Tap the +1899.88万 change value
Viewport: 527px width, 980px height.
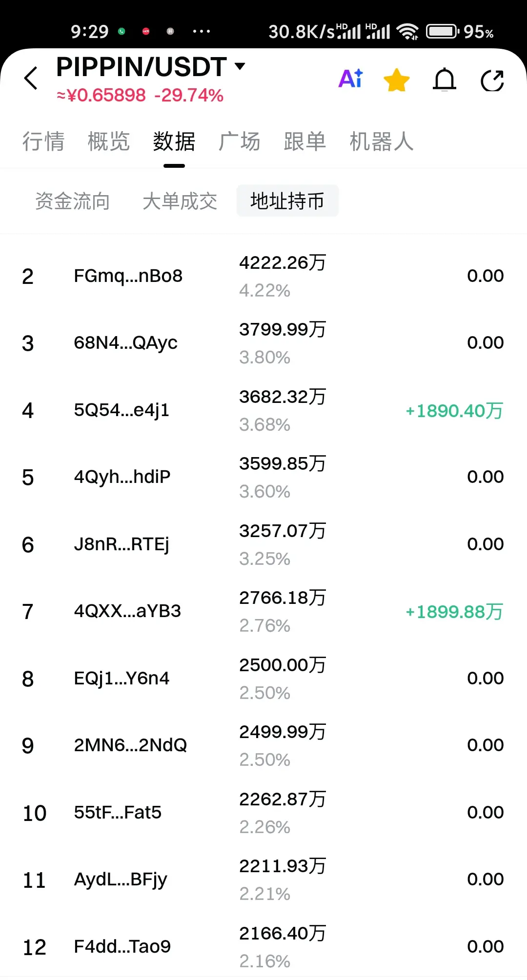pyautogui.click(x=454, y=612)
